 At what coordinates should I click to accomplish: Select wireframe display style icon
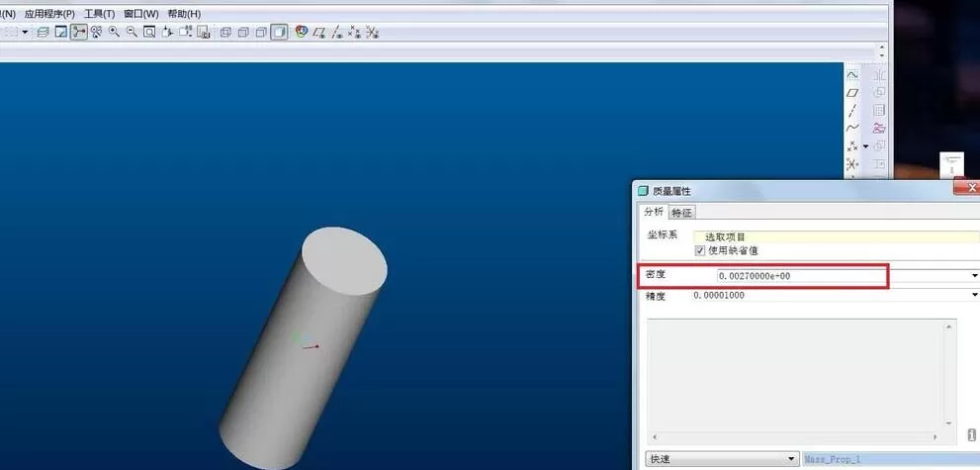point(225,32)
